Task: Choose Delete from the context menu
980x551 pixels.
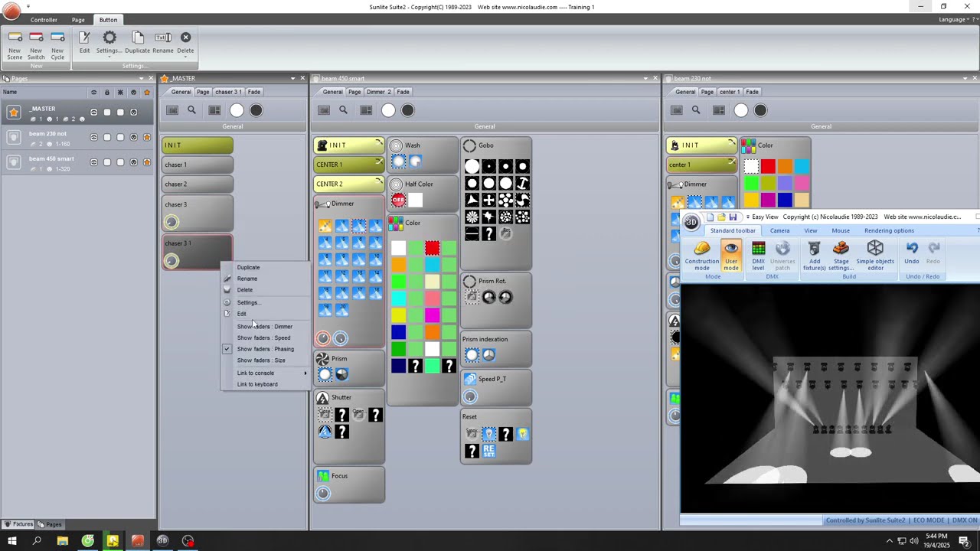Action: point(244,290)
